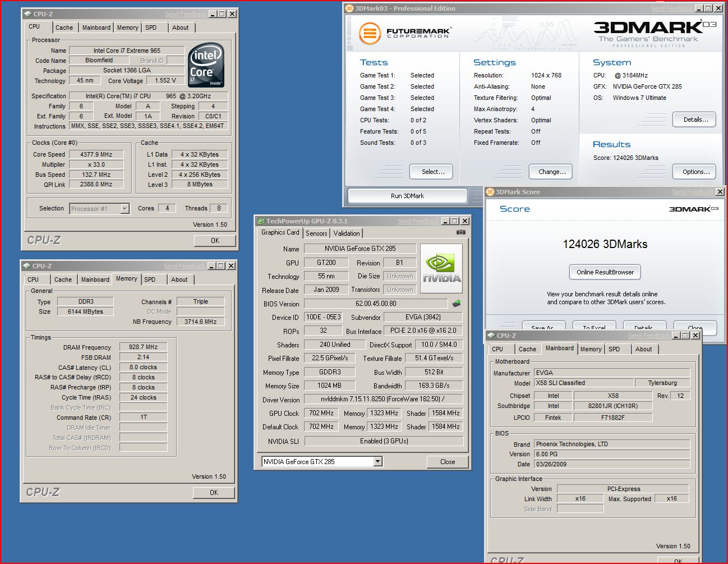This screenshot has width=728, height=564.
Task: Click the Change... button under Settings
Action: click(x=551, y=172)
